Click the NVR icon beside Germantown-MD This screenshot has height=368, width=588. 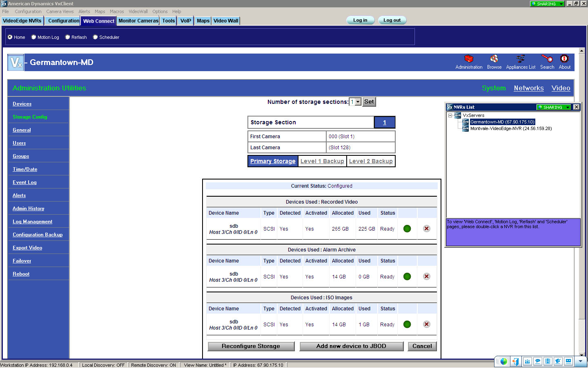point(465,122)
